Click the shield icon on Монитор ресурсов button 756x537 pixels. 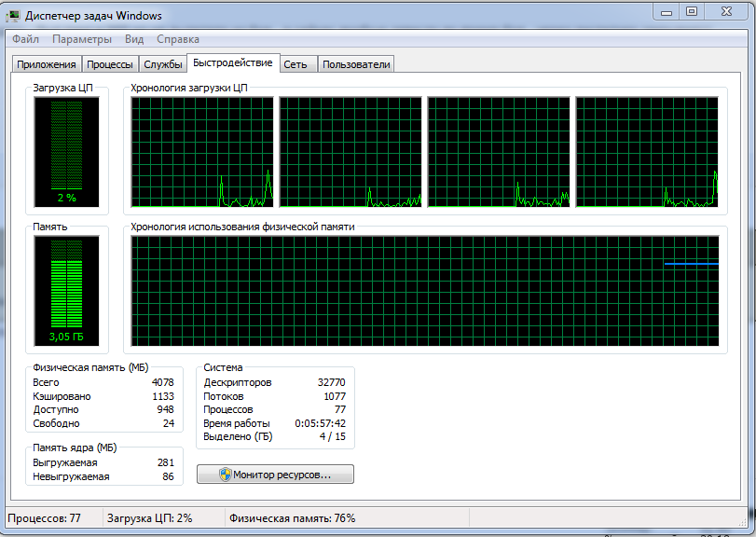pos(226,475)
